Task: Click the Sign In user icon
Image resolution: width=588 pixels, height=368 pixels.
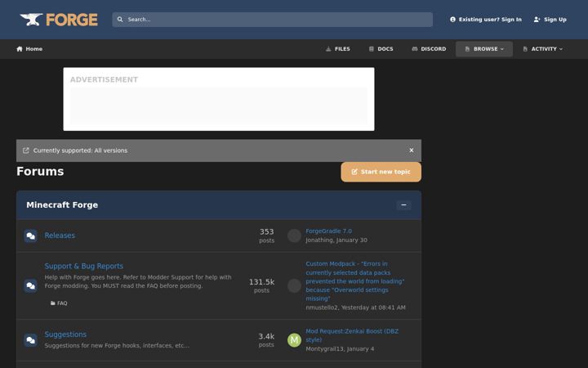Action: tap(452, 20)
